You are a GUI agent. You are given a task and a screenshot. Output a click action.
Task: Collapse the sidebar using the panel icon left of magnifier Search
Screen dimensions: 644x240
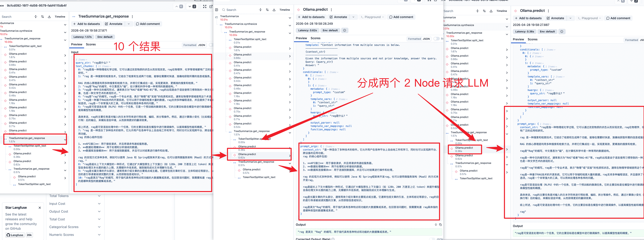[x=216, y=10]
